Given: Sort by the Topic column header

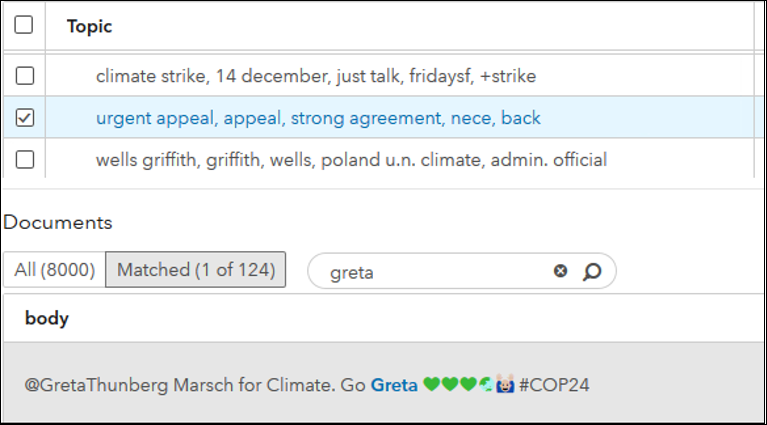Looking at the screenshot, I should pyautogui.click(x=90, y=26).
